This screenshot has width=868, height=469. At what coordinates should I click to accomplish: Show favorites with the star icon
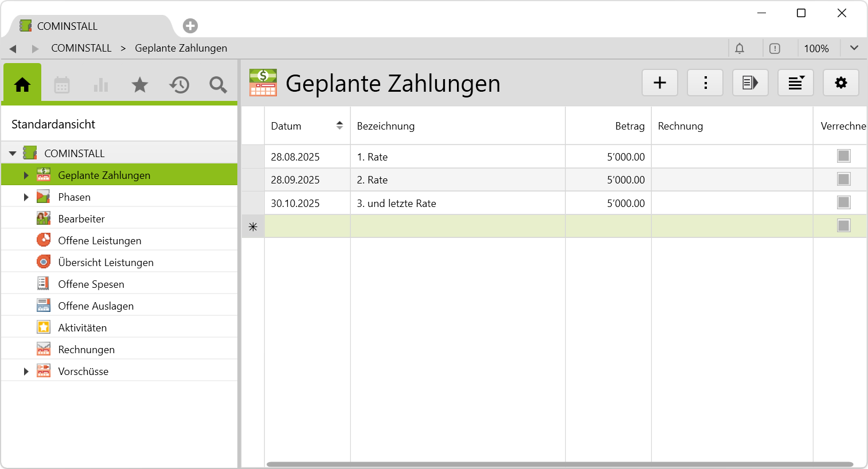[x=140, y=85]
